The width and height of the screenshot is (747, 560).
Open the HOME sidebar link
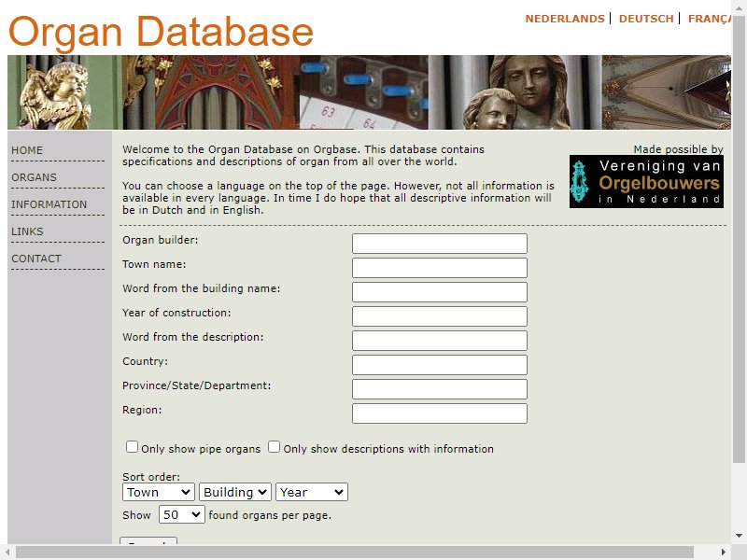(27, 150)
